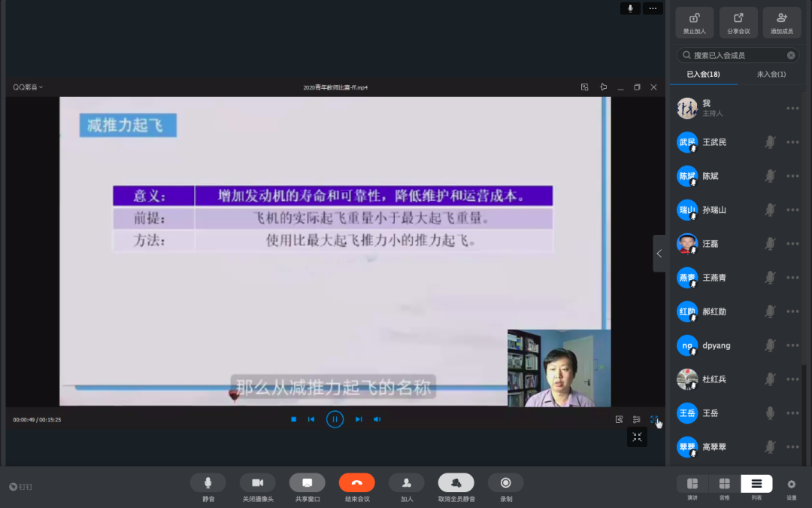Click QQ影音 pin on top icon

603,87
